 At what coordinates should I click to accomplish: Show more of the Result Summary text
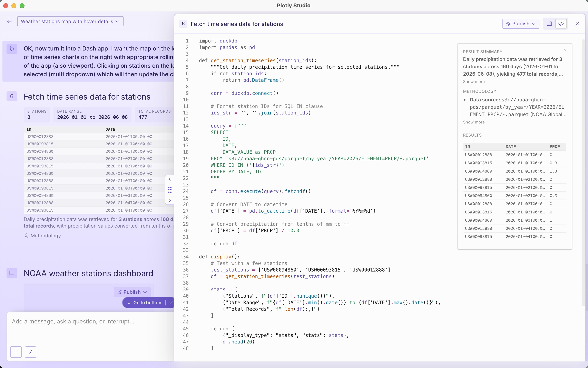(473, 82)
